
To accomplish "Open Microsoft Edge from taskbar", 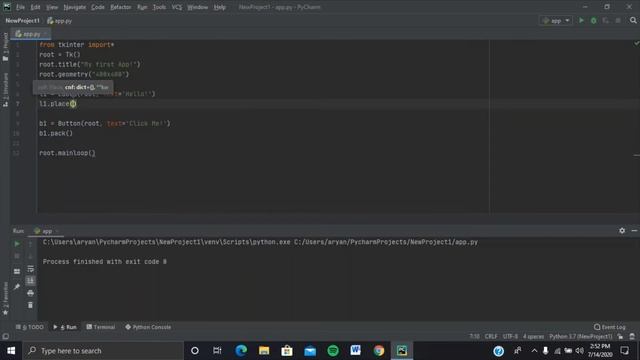I will [x=241, y=351].
